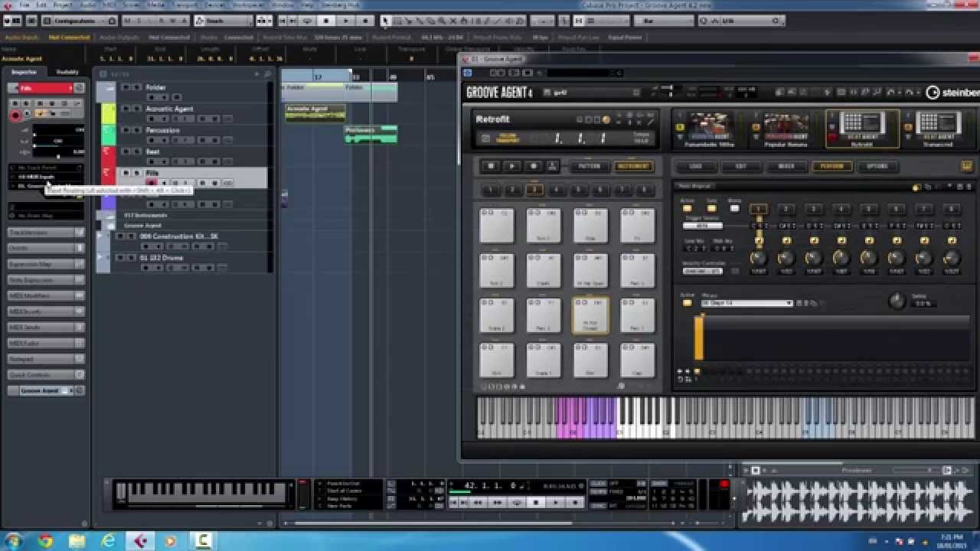Click the Groove Agent play button
This screenshot has width=980, height=551.
(x=512, y=166)
